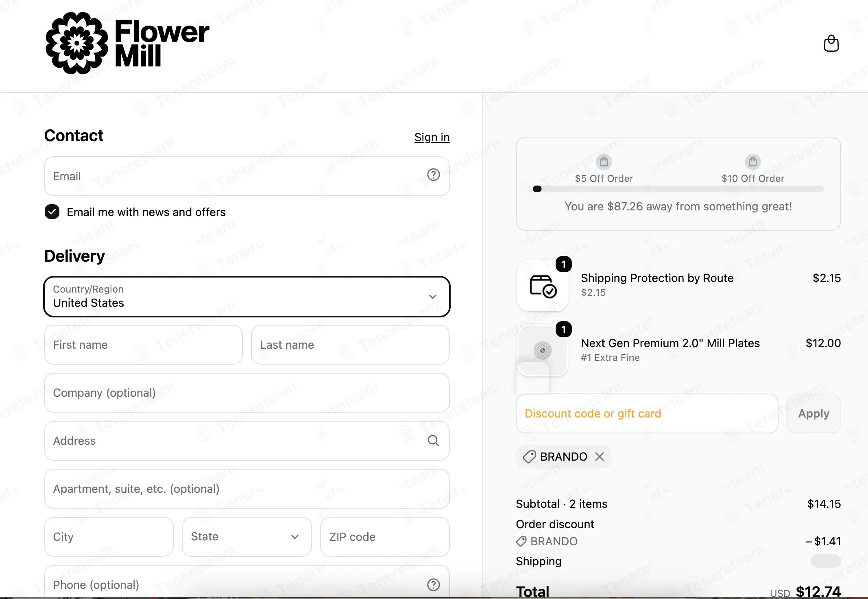Viewport: 868px width, 599px height.
Task: Click the Contact section heading
Action: tap(74, 136)
